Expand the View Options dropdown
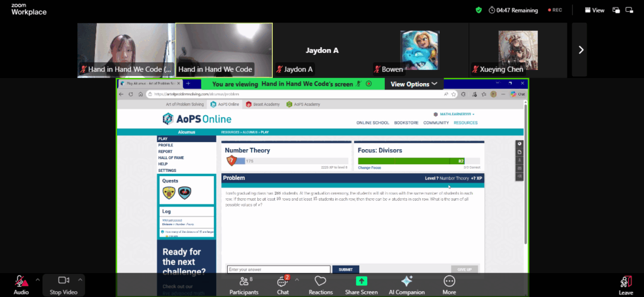The height and width of the screenshot is (297, 644). (x=413, y=84)
